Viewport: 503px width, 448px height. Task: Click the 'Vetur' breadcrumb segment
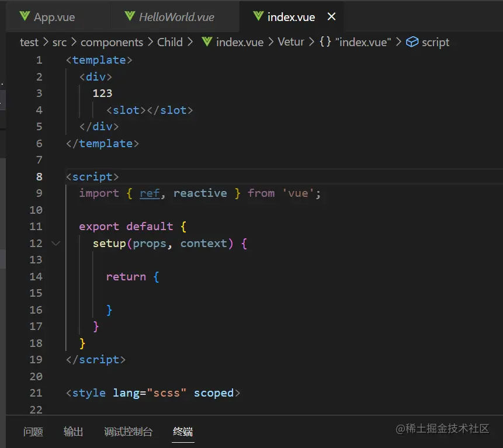pos(291,42)
